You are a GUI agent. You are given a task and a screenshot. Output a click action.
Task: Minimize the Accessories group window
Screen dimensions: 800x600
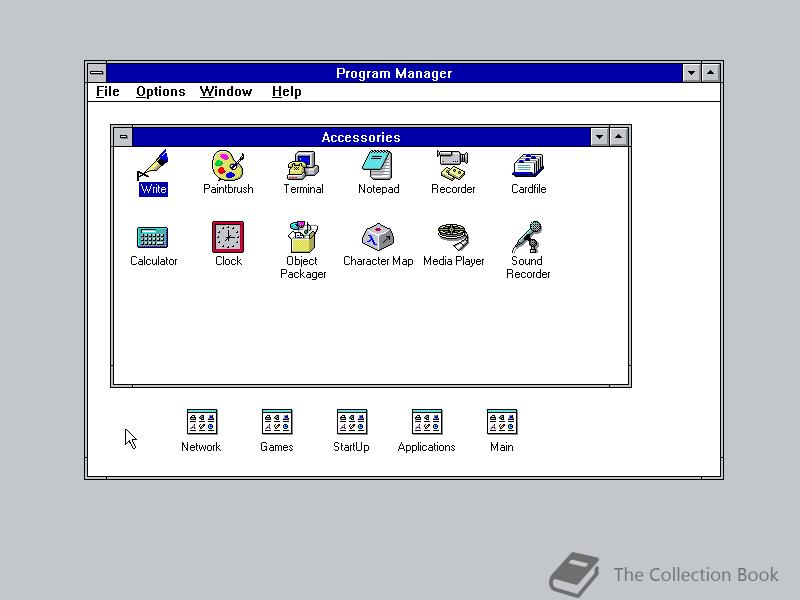click(599, 137)
